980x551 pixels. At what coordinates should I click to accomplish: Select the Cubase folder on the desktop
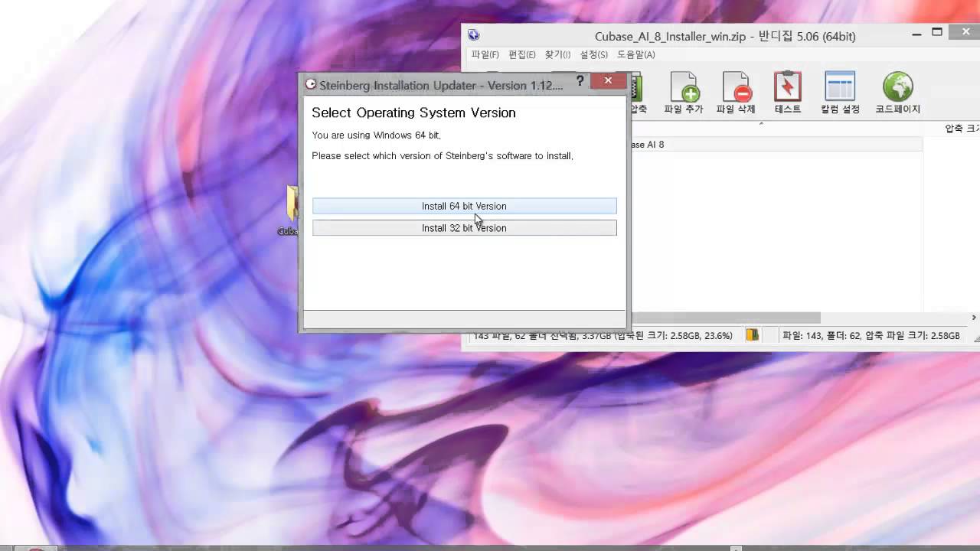tap(291, 210)
